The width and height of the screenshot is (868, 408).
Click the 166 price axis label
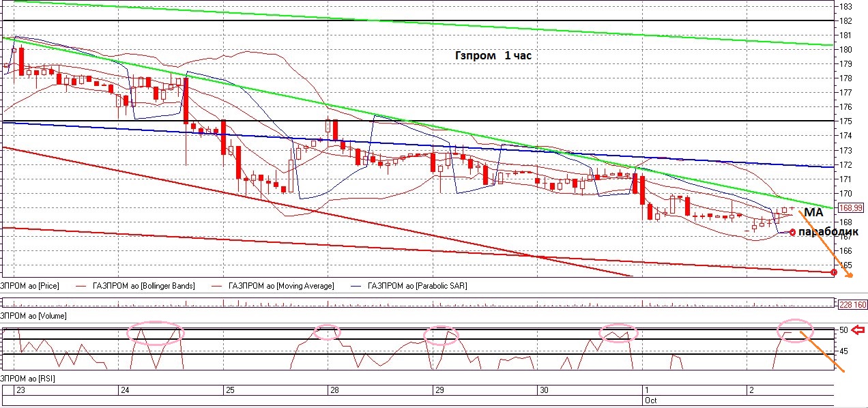click(x=845, y=250)
